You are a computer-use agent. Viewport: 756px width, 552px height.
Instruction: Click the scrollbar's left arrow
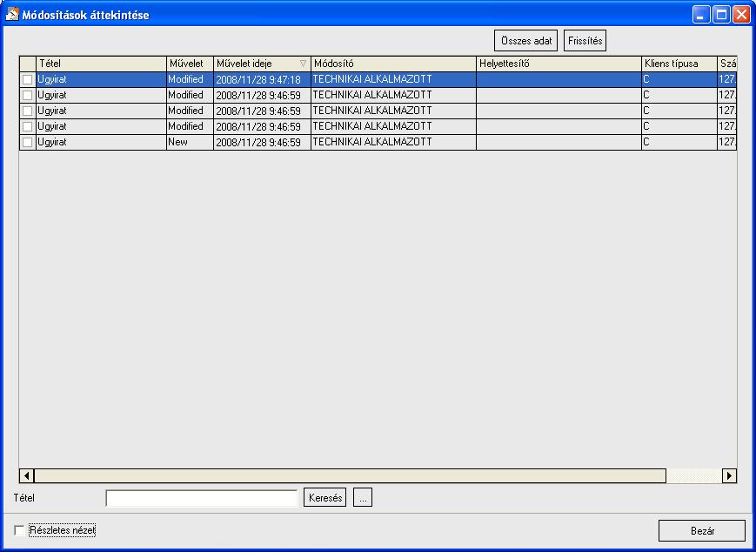(x=26, y=475)
